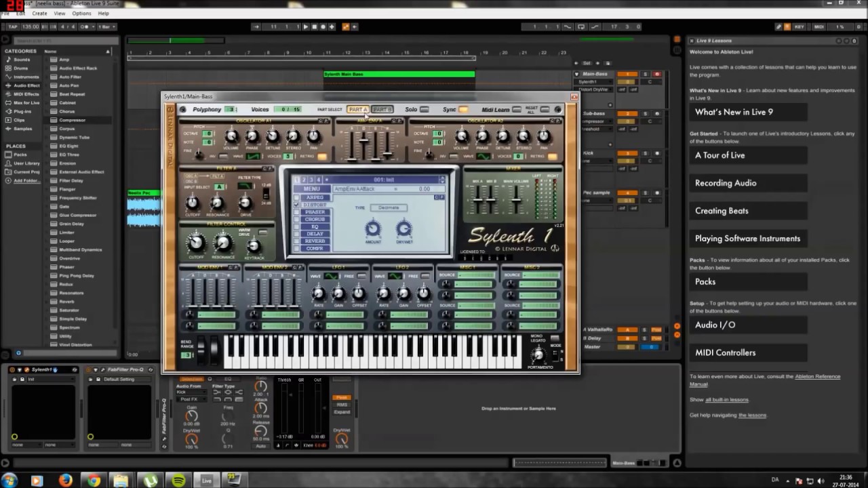Select Sylenth1 preset bank tab 2
This screenshot has height=488, width=868.
[304, 180]
